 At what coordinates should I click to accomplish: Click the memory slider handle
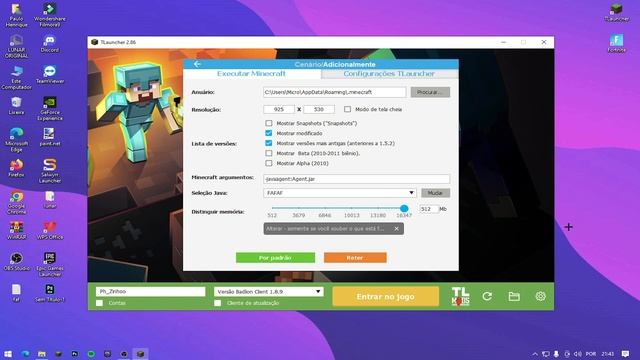404,208
